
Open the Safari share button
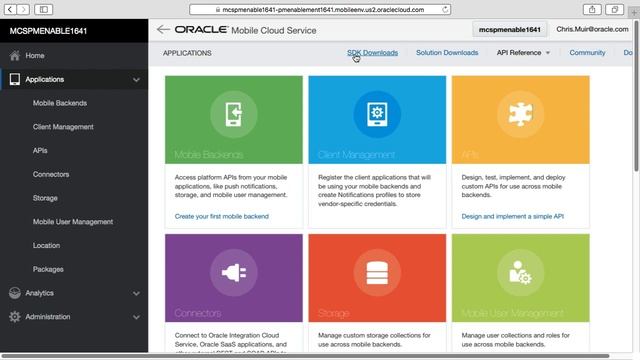coord(592,9)
